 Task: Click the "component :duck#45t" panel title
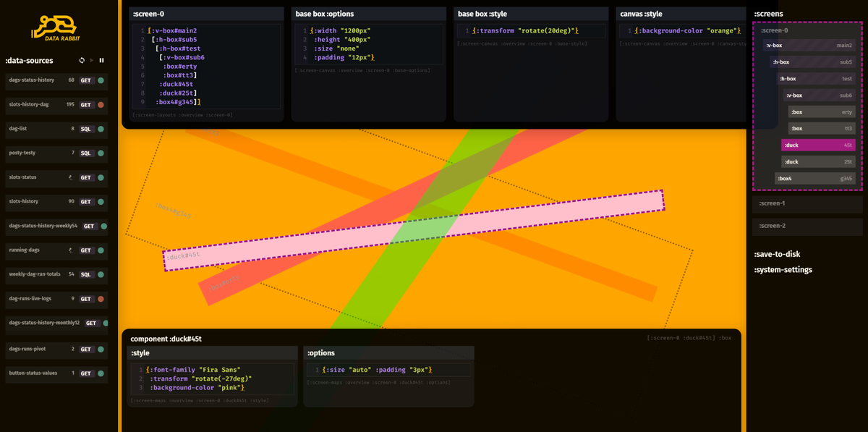click(x=166, y=339)
